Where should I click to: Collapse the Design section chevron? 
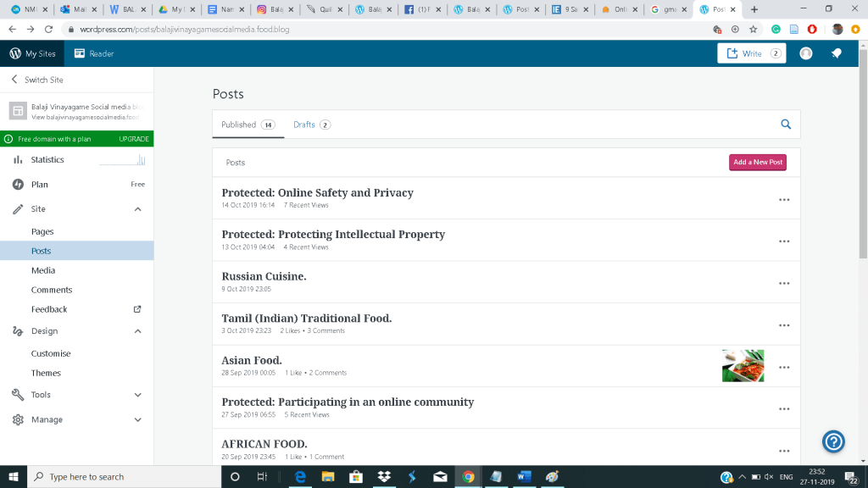point(138,331)
